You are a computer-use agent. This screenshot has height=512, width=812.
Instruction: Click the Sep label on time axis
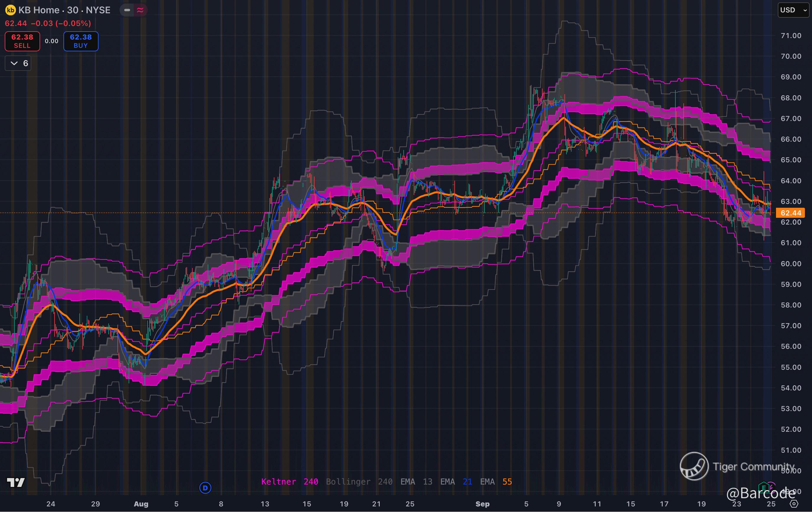coord(482,504)
